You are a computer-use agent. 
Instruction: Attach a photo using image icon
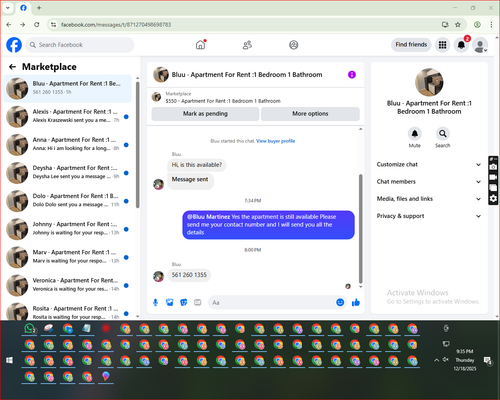(170, 302)
